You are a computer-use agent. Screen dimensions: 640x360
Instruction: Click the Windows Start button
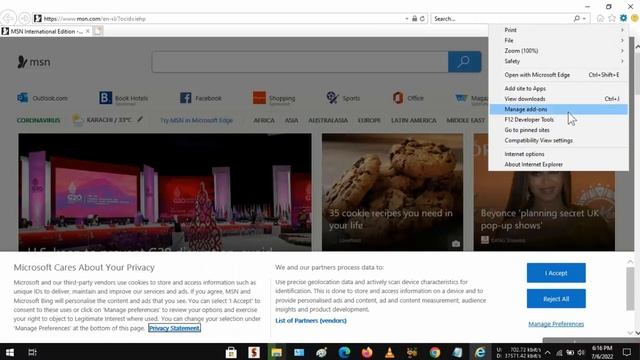coord(10,352)
